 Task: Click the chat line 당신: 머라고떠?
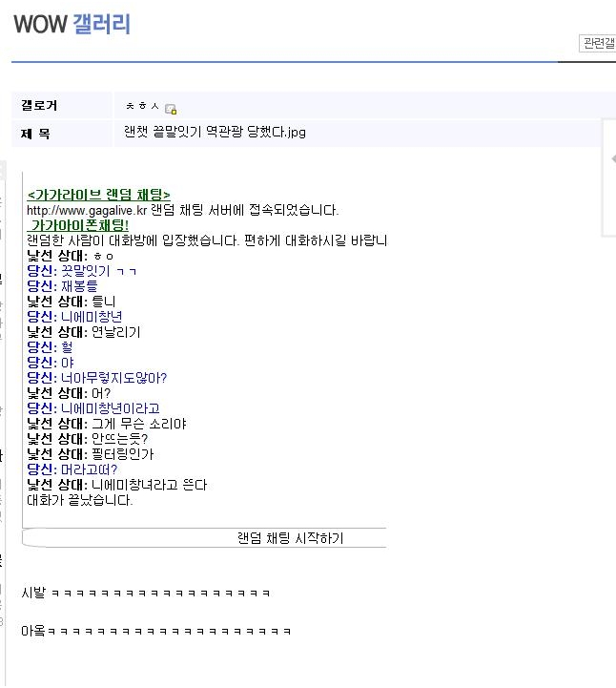72,469
